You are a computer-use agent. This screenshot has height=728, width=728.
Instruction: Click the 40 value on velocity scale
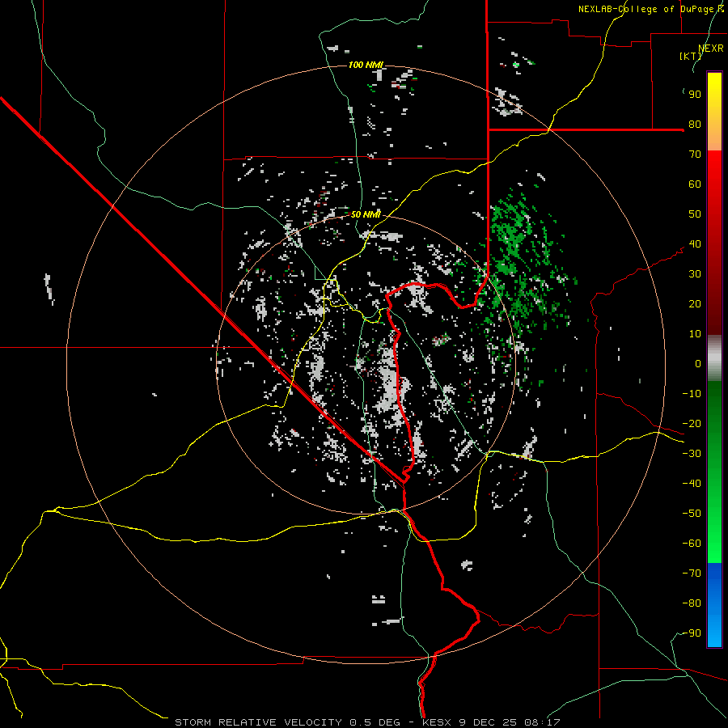(695, 244)
